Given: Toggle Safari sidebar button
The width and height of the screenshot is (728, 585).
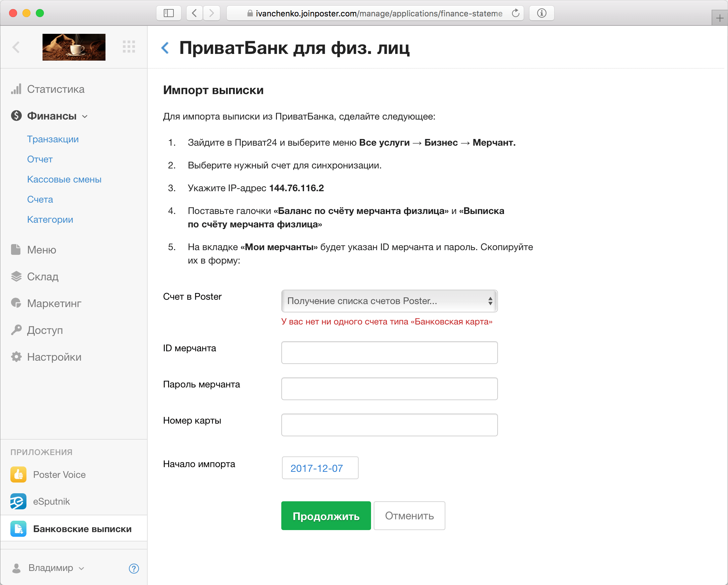Looking at the screenshot, I should pos(169,13).
